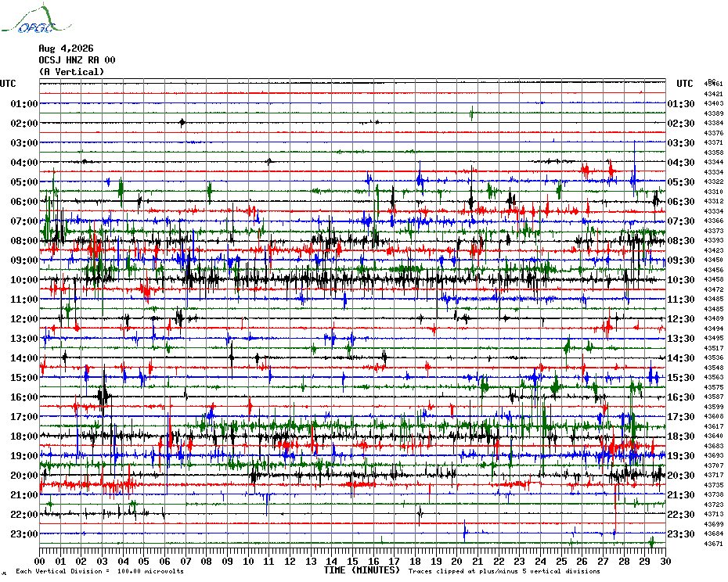
Task: Click the '04:00' time label
Action: click(x=24, y=163)
